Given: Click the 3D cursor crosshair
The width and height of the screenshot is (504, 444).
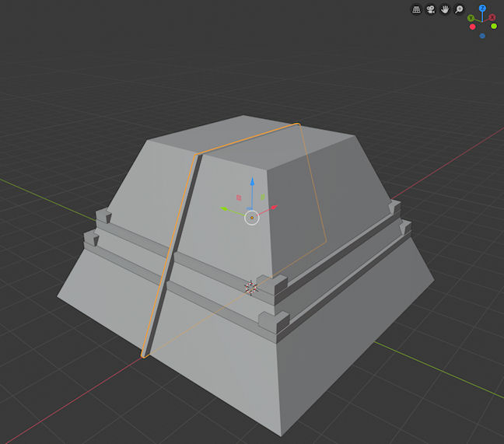Looking at the screenshot, I should pyautogui.click(x=250, y=288).
